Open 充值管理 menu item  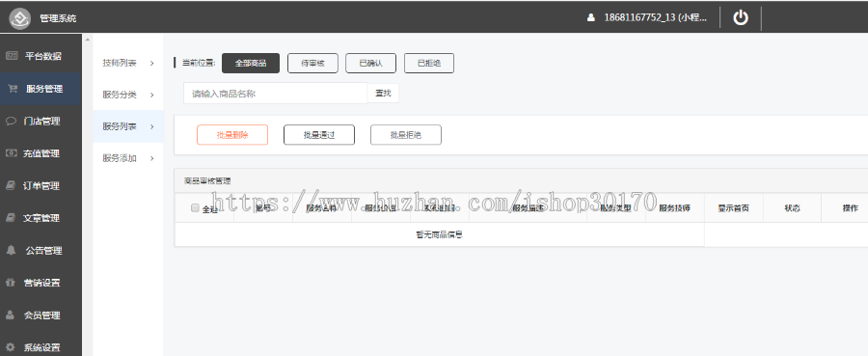point(41,153)
